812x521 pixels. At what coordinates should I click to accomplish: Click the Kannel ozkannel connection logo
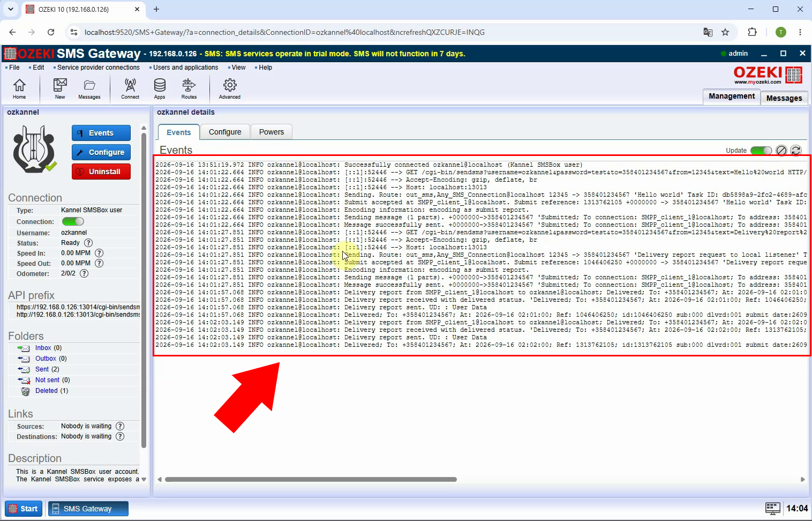tap(34, 149)
